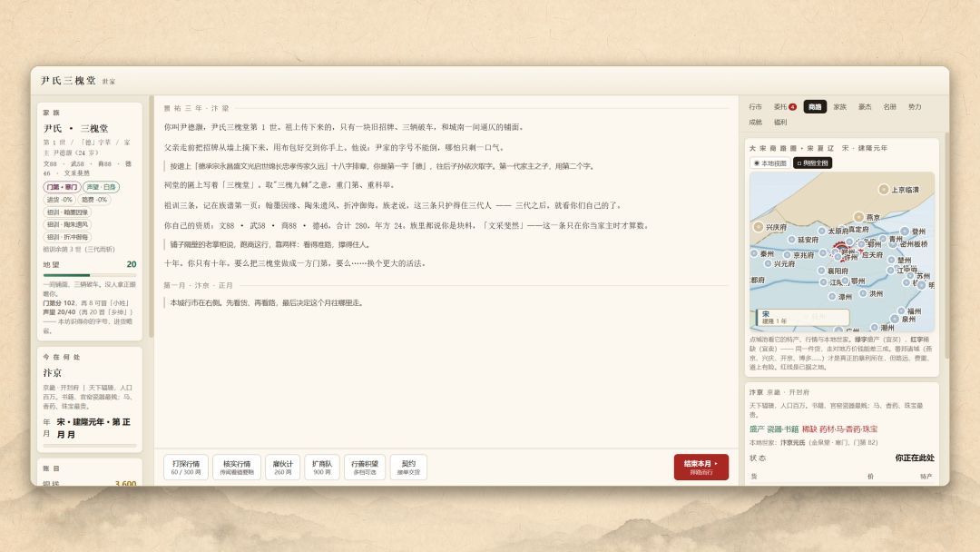The width and height of the screenshot is (980, 552).
Task: Click the 燕京 city marker on map
Action: 858,217
